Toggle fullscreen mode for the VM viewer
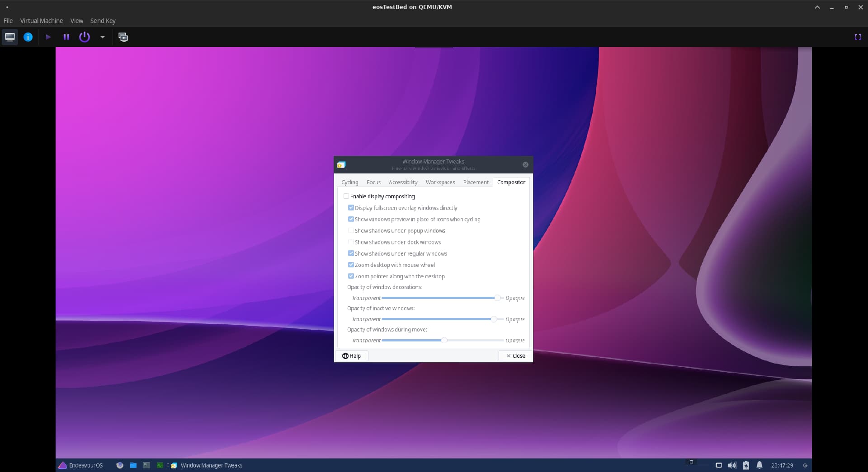The image size is (868, 472). click(x=858, y=37)
